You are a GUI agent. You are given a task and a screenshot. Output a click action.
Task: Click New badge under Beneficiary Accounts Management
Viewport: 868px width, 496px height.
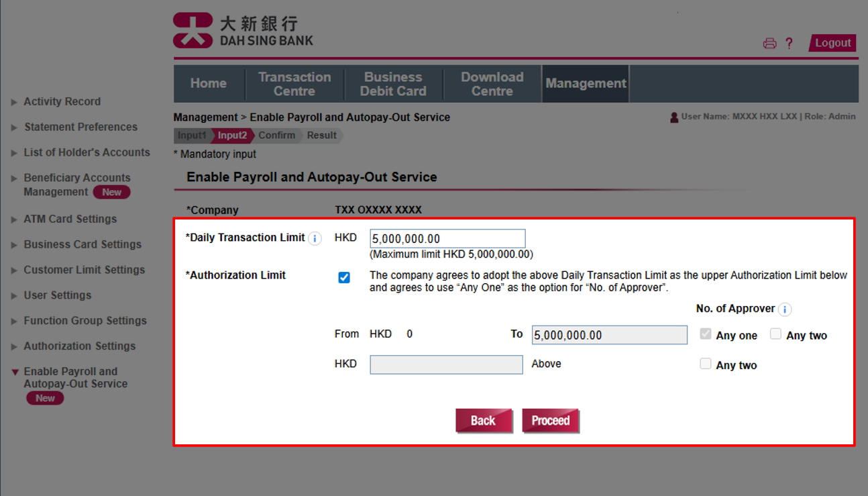pos(111,193)
